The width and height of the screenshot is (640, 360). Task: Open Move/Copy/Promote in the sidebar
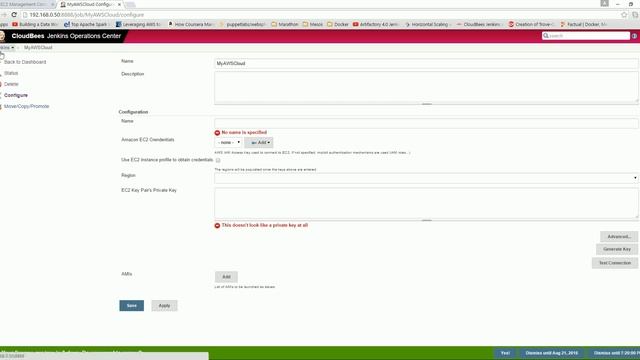click(x=27, y=106)
